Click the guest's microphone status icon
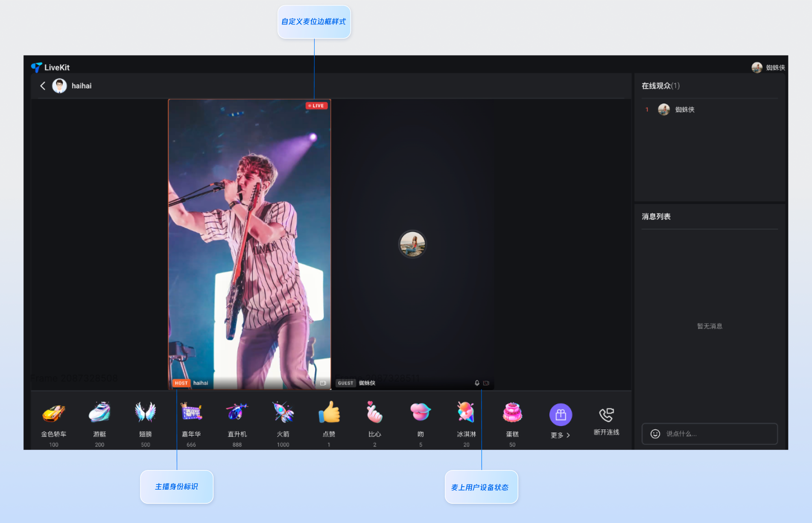The width and height of the screenshot is (812, 523). (x=477, y=383)
